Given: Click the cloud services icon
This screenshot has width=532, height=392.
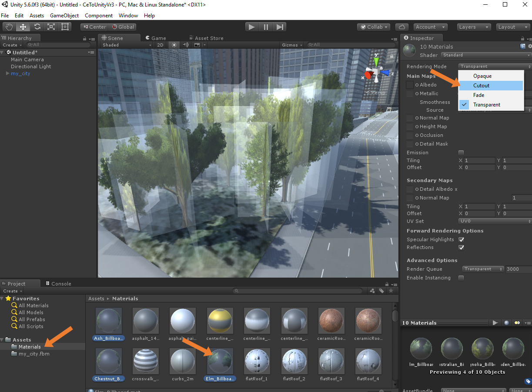Looking at the screenshot, I should [x=403, y=27].
